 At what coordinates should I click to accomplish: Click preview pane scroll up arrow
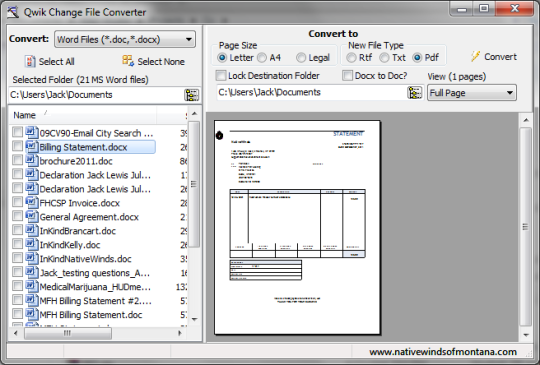[526, 120]
